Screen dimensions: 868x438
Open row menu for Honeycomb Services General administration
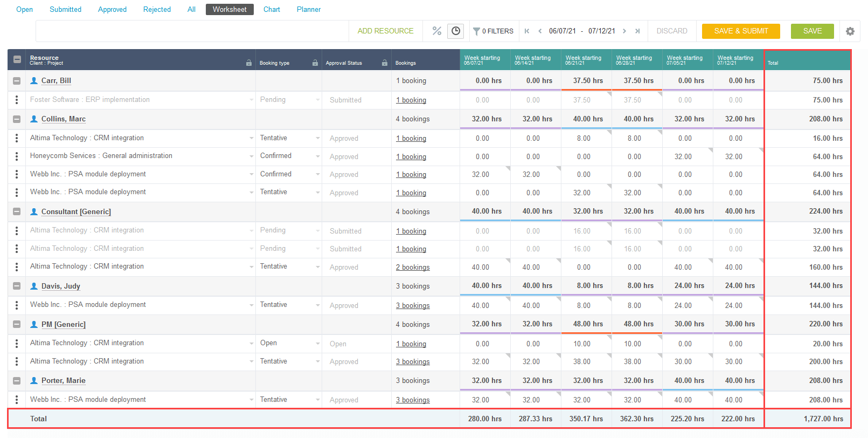tap(17, 156)
